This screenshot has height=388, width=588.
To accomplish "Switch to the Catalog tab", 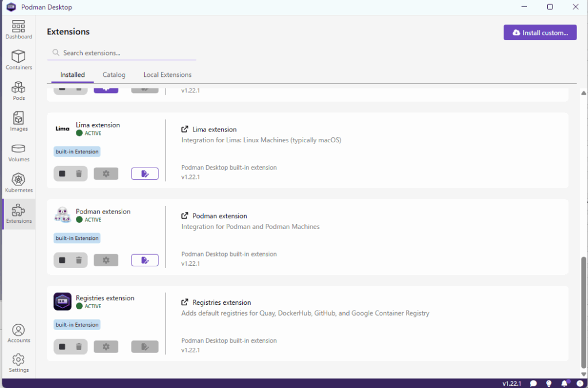I will pyautogui.click(x=114, y=75).
